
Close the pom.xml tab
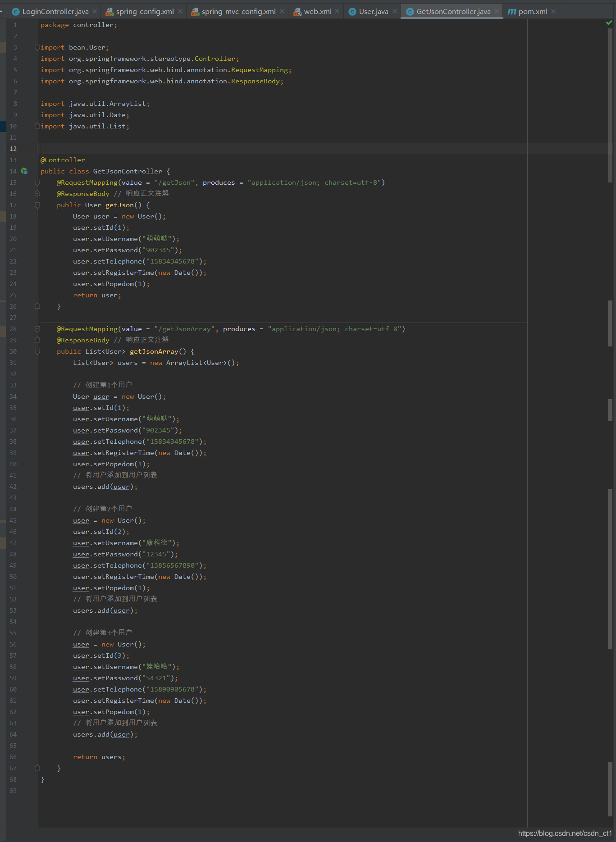click(553, 11)
